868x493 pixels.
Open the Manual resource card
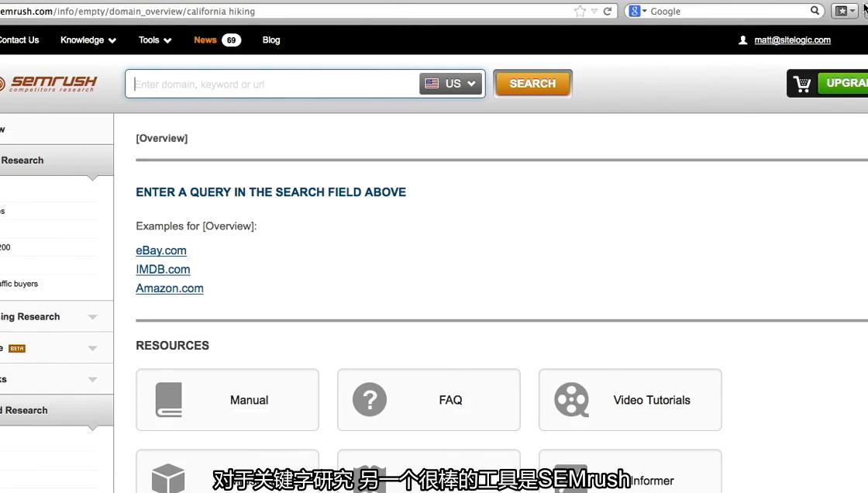[228, 400]
